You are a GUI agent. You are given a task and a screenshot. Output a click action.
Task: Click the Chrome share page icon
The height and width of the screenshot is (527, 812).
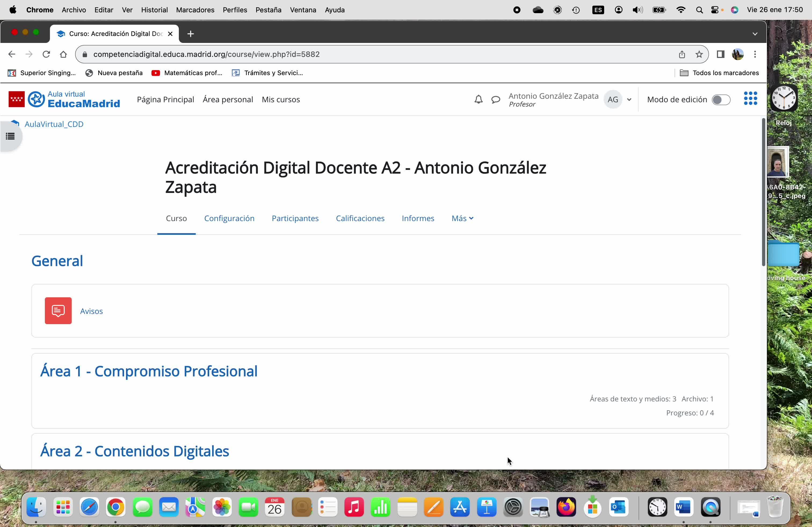pos(682,54)
